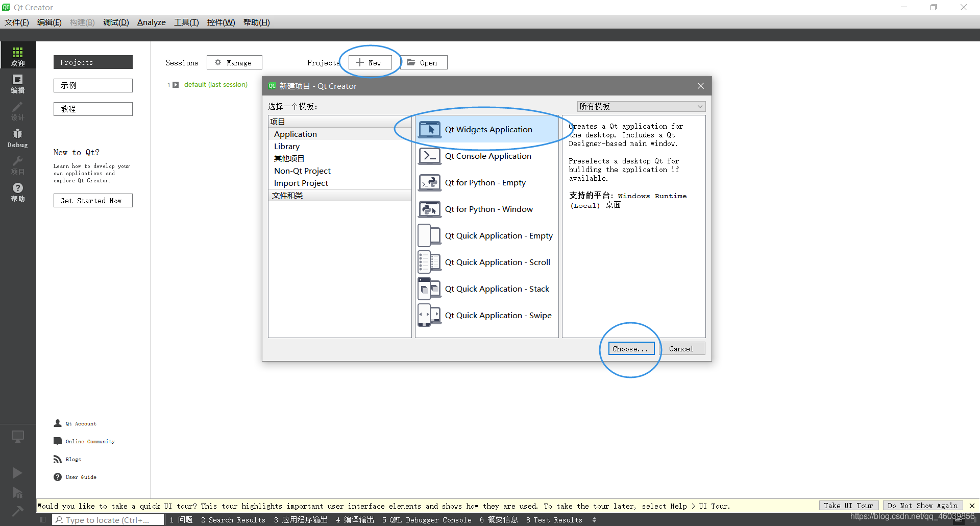This screenshot has width=980, height=526.
Task: Click the Start Debugging icon below Run
Action: 17,493
